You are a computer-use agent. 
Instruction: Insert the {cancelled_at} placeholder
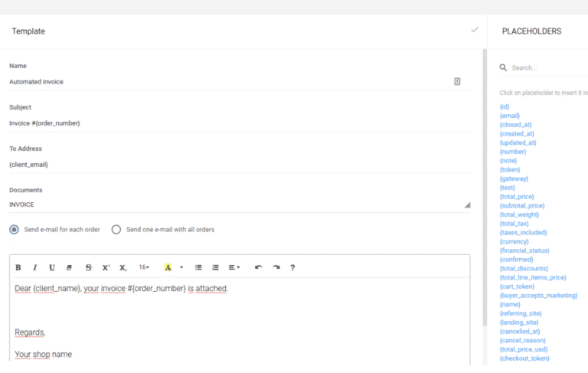[x=520, y=332]
